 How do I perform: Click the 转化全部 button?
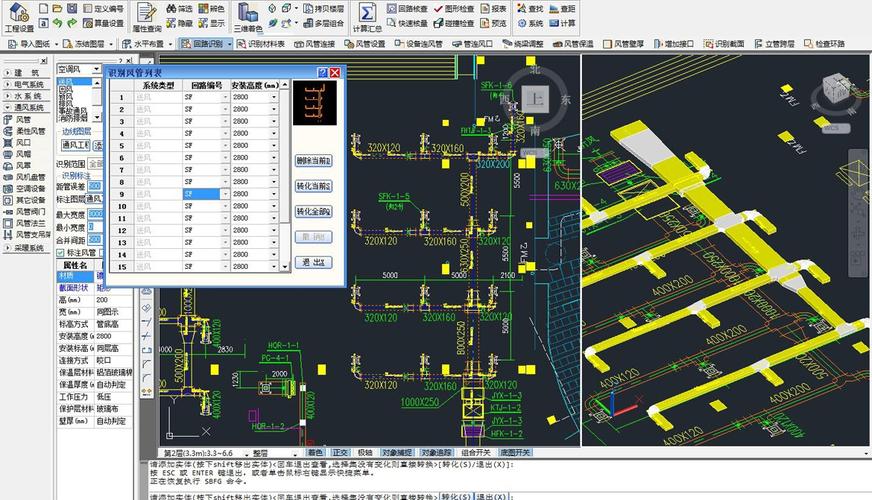tap(313, 211)
